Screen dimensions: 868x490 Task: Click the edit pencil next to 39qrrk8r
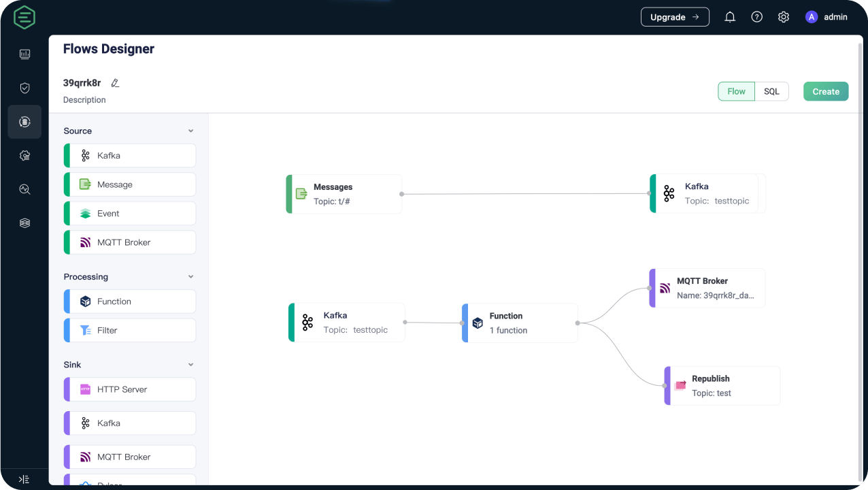(115, 83)
